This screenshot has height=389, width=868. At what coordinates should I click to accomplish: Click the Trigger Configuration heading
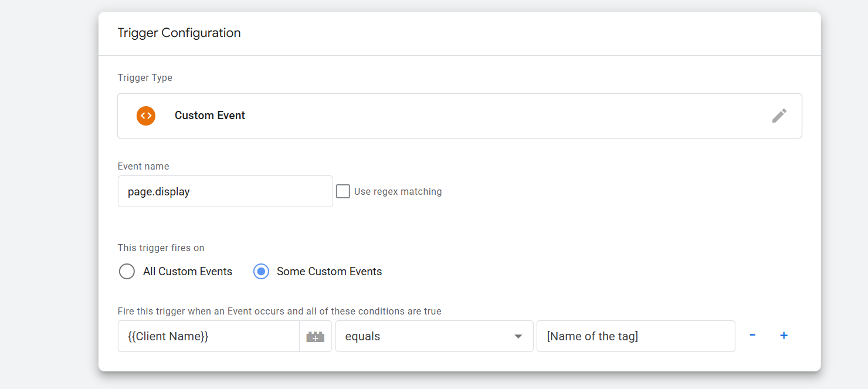(179, 33)
